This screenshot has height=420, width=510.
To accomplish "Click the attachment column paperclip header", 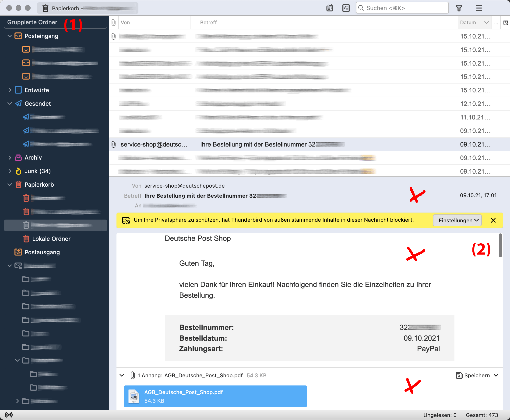I will click(x=113, y=22).
